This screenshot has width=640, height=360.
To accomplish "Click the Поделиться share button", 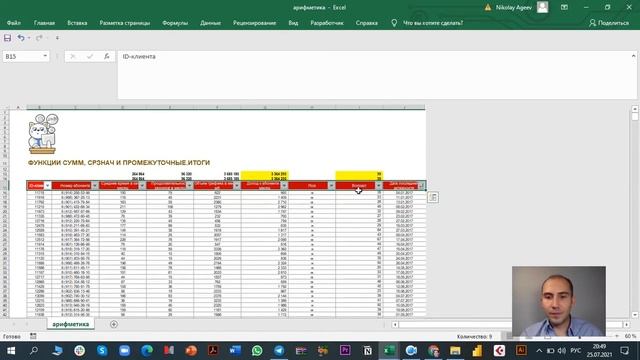I will point(609,23).
